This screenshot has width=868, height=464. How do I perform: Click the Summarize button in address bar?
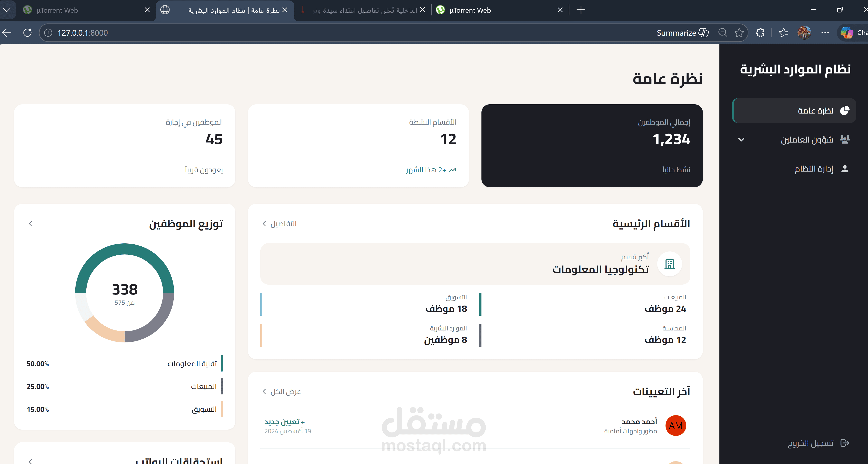(x=682, y=33)
